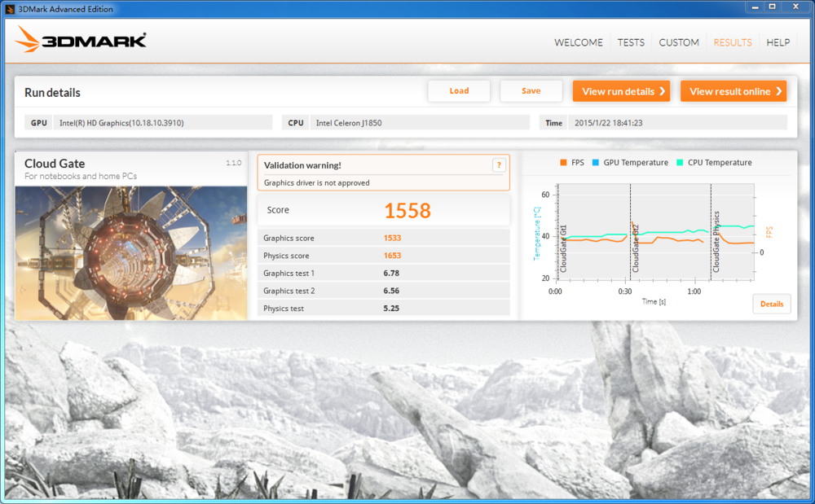Viewport: 815px width, 504px height.
Task: Click the blue GPU Temperature legend swatch
Action: tap(596, 163)
